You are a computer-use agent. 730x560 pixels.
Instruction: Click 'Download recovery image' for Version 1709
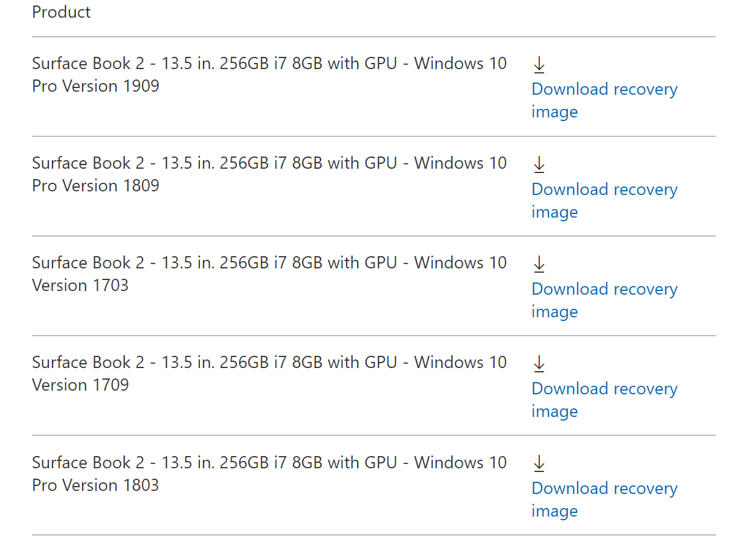coord(604,400)
